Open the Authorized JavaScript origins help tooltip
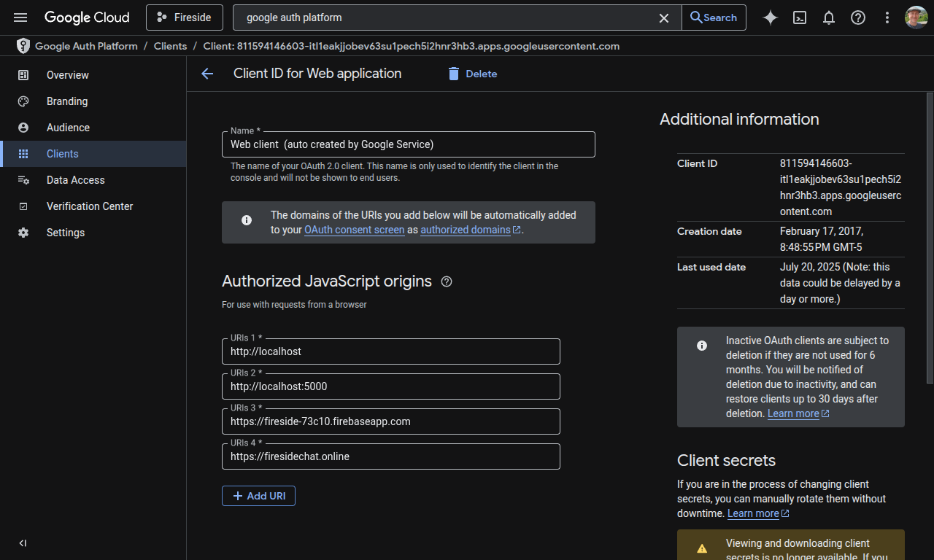The width and height of the screenshot is (934, 560). 447,281
